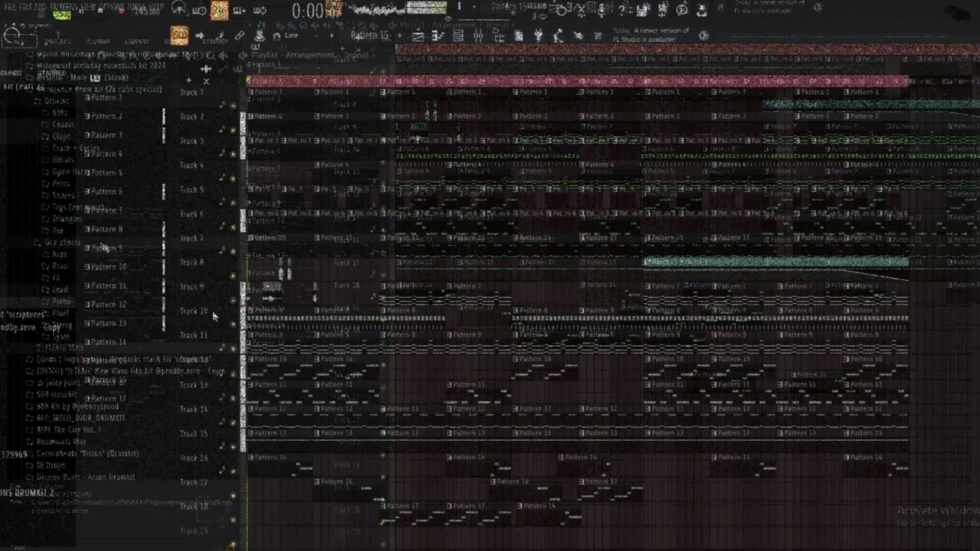Open the Carsonbeats 'Vision' (Drumkit) entry
980x551 pixels.
87,453
